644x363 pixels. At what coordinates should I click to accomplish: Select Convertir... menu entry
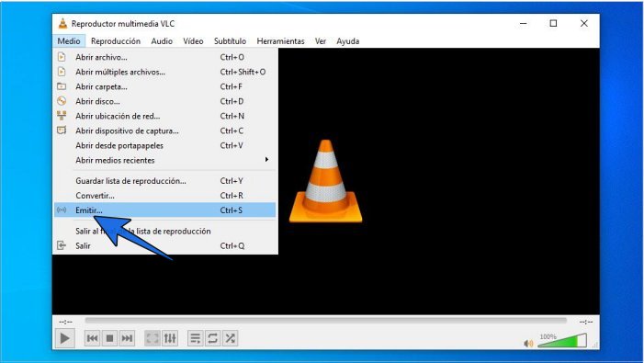coord(164,196)
